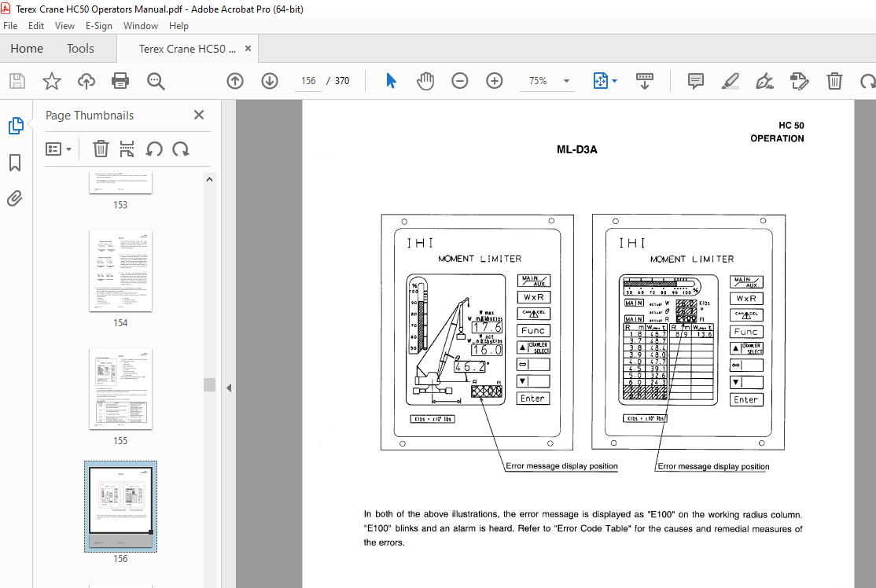Choose the Selection arrow tool

click(391, 81)
